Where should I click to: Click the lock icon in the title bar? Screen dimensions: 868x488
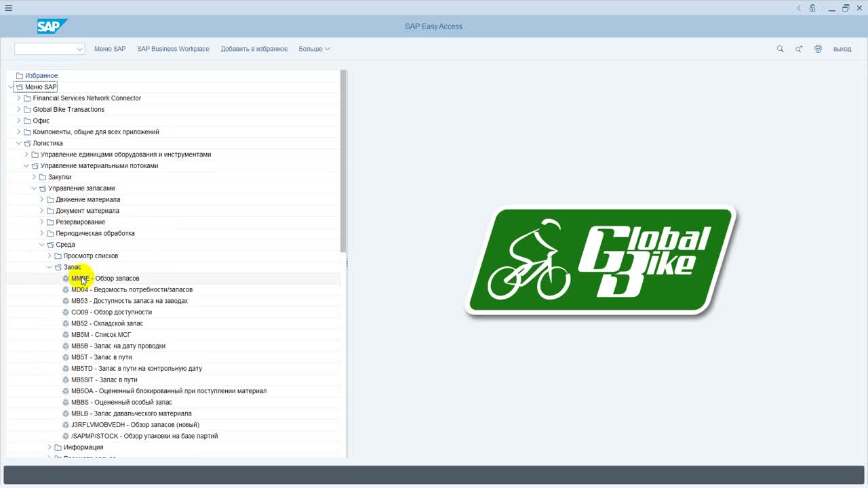(812, 8)
